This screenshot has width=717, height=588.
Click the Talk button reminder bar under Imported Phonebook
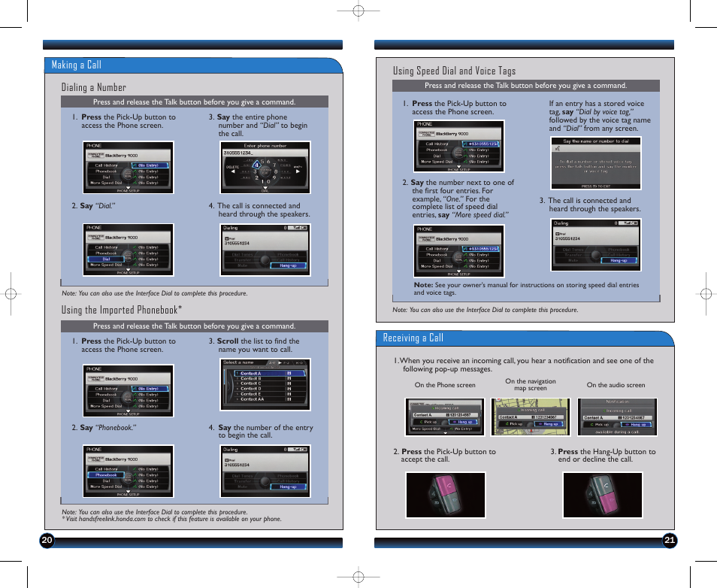click(x=195, y=326)
